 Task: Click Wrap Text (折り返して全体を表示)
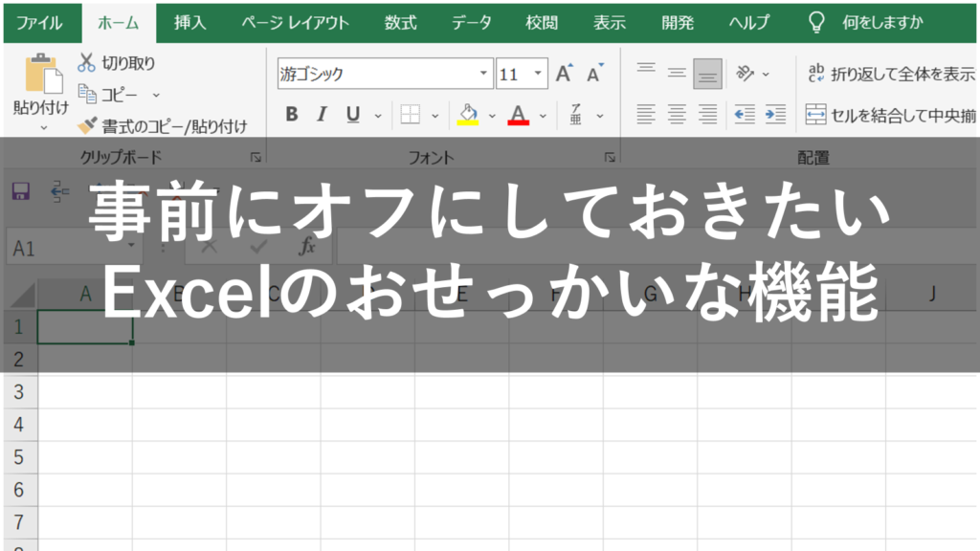click(x=891, y=74)
